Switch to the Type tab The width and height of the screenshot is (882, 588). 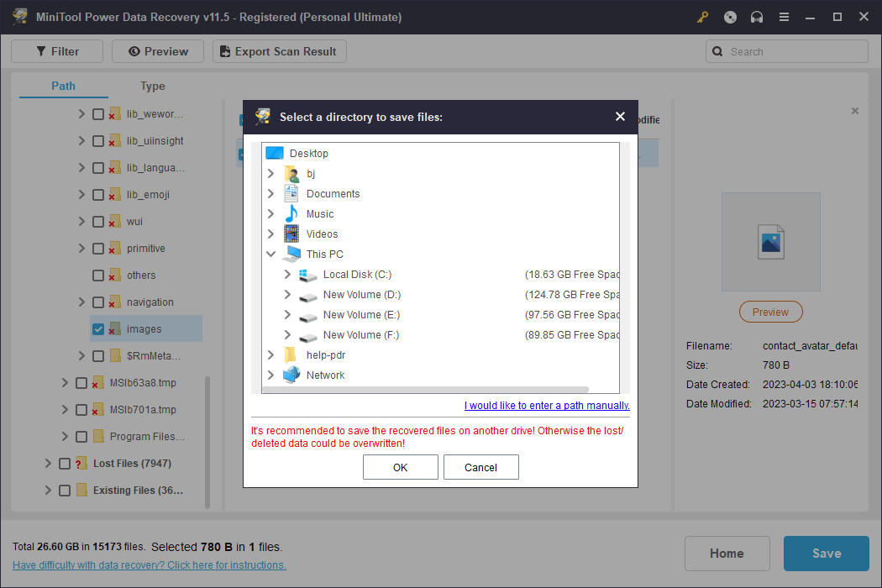[152, 86]
